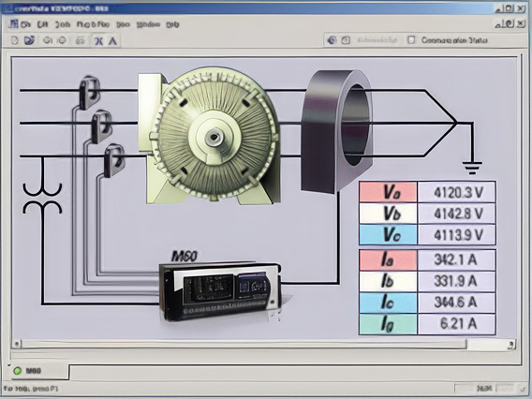Click the greyed-out label in the right toolbar
This screenshot has height=399, width=532.
click(377, 40)
